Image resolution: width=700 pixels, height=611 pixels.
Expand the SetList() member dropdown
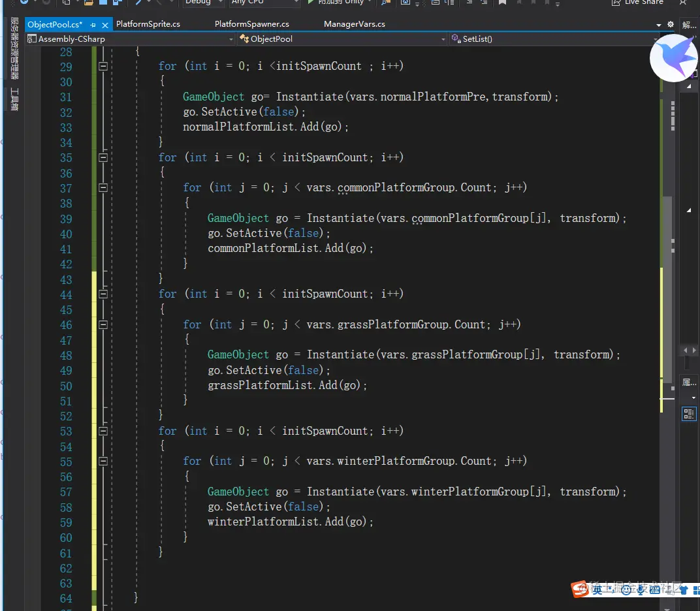(x=655, y=39)
